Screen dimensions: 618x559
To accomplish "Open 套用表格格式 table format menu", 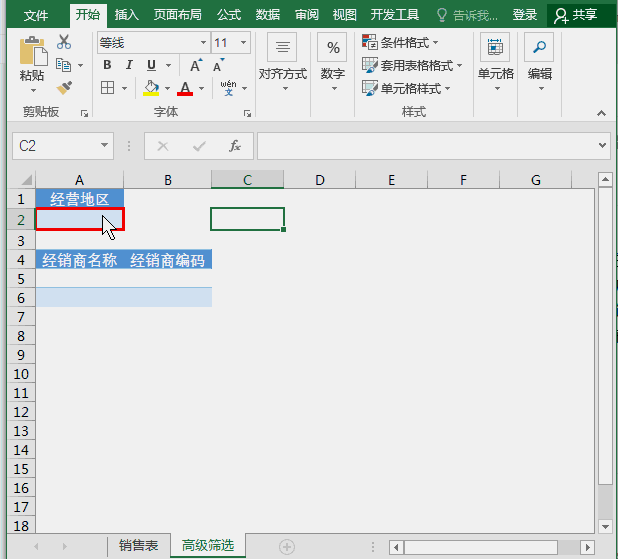I will (412, 65).
